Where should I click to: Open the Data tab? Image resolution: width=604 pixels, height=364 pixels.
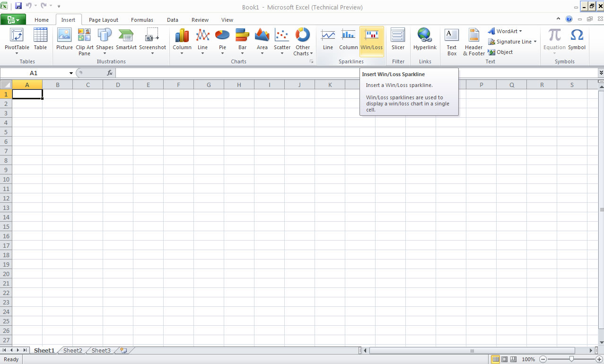click(173, 20)
